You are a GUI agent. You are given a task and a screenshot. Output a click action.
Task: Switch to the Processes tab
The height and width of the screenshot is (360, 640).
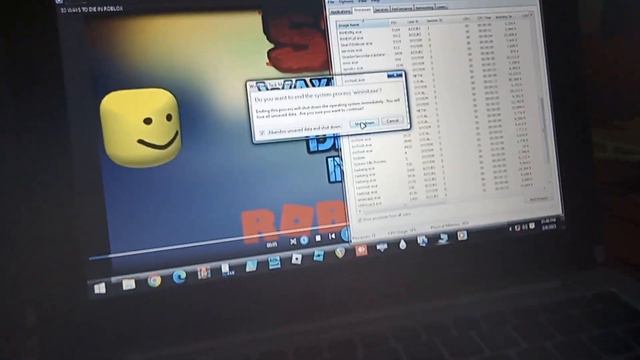pyautogui.click(x=362, y=10)
